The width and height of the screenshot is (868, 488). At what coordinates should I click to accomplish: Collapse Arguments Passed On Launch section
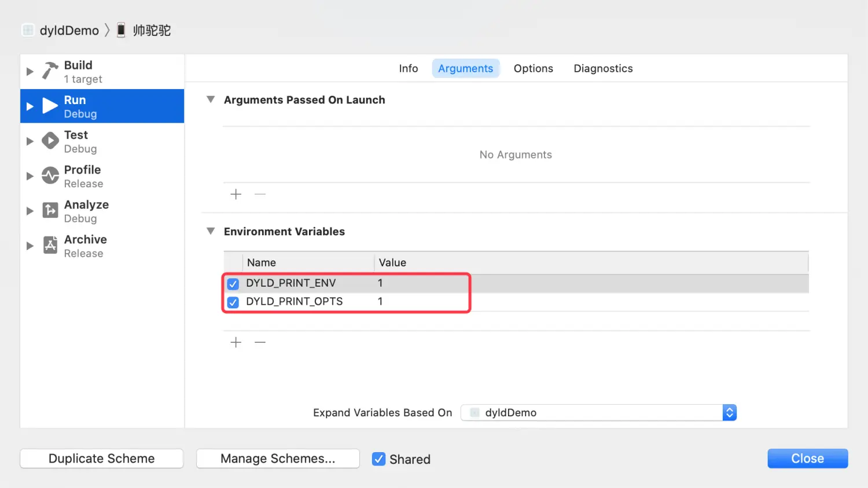211,99
